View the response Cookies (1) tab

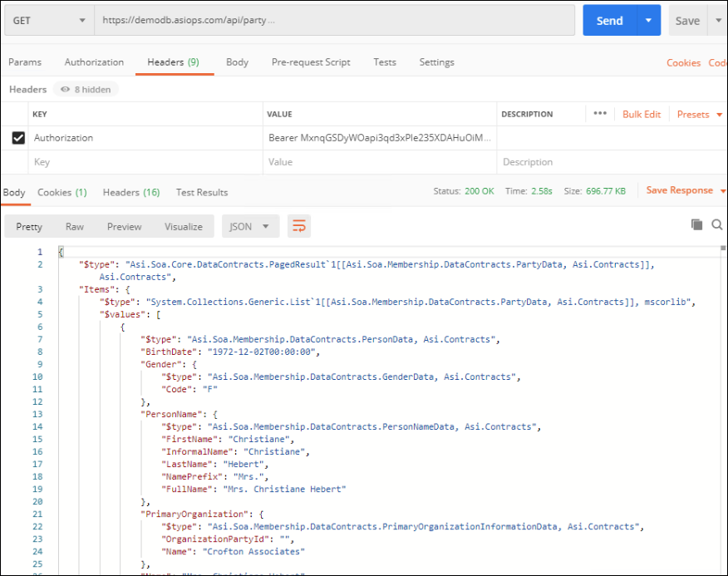point(62,192)
